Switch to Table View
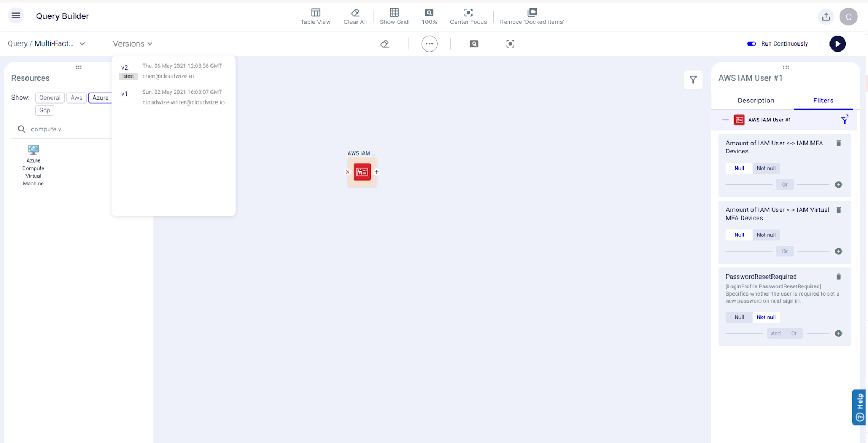The height and width of the screenshot is (443, 868). click(315, 16)
